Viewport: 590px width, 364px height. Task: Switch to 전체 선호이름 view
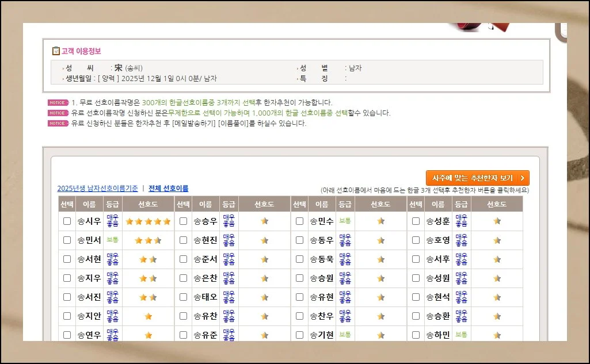click(x=168, y=189)
